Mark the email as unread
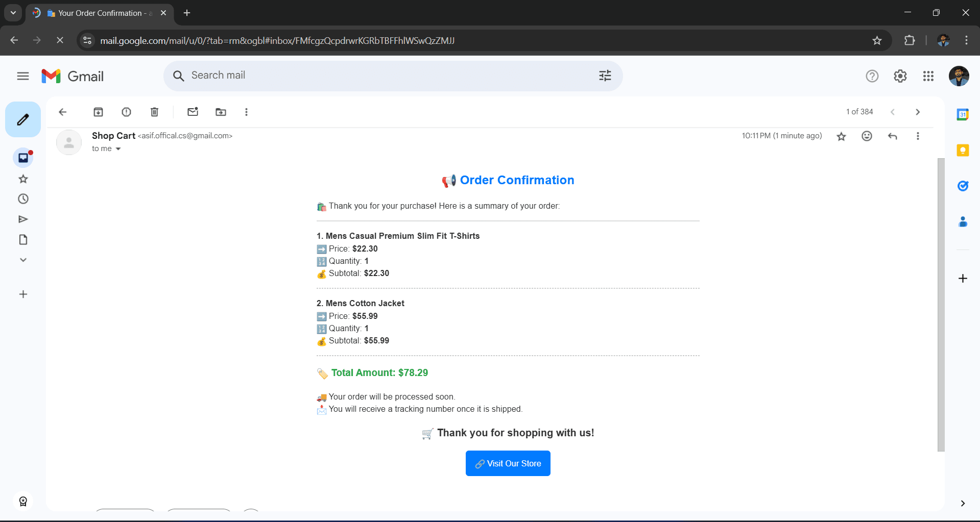The image size is (980, 522). point(193,112)
